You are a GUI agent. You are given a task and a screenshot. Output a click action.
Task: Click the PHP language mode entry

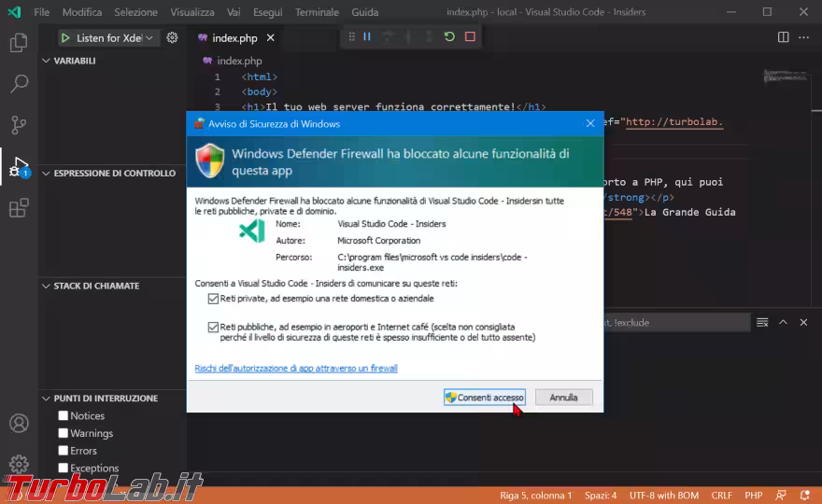point(753,495)
